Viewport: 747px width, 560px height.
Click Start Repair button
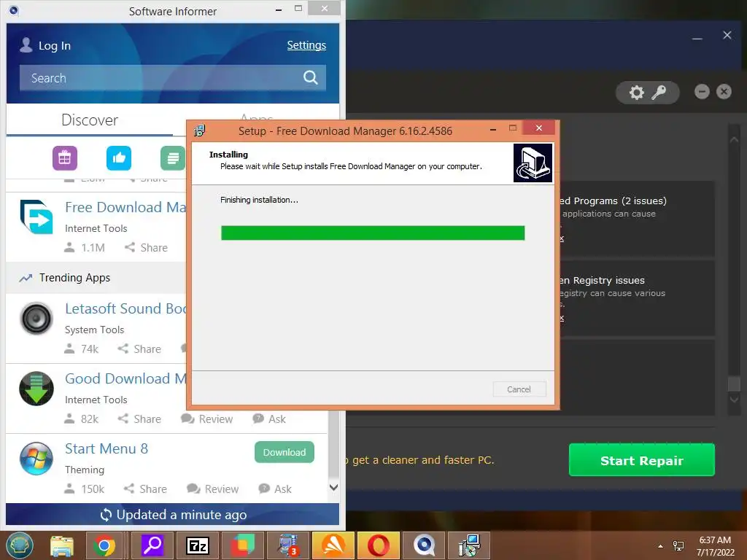tap(642, 460)
